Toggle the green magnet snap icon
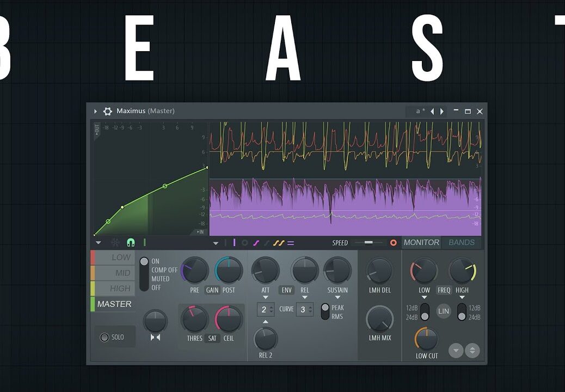Image resolution: width=565 pixels, height=392 pixels. pos(131,242)
